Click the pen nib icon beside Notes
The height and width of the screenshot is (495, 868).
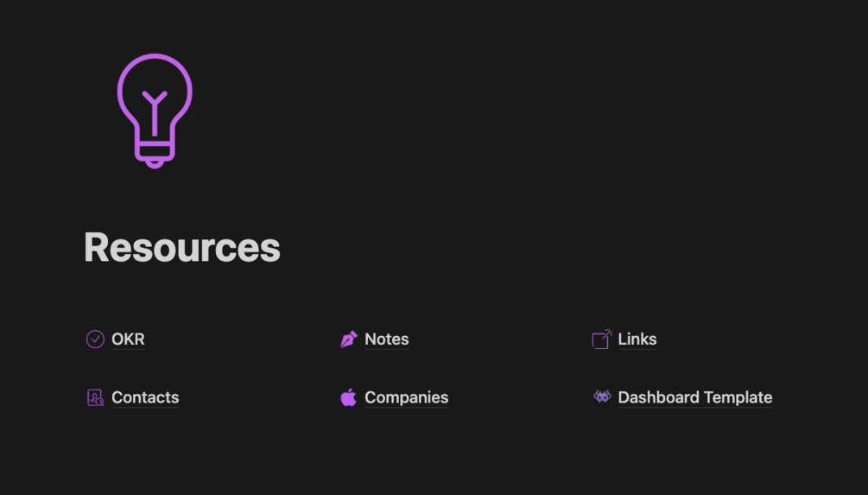348,340
